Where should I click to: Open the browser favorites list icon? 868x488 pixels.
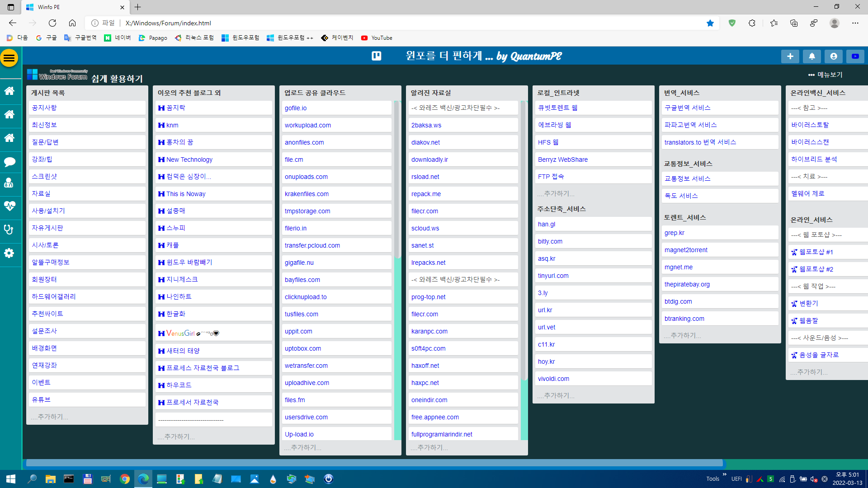[774, 23]
